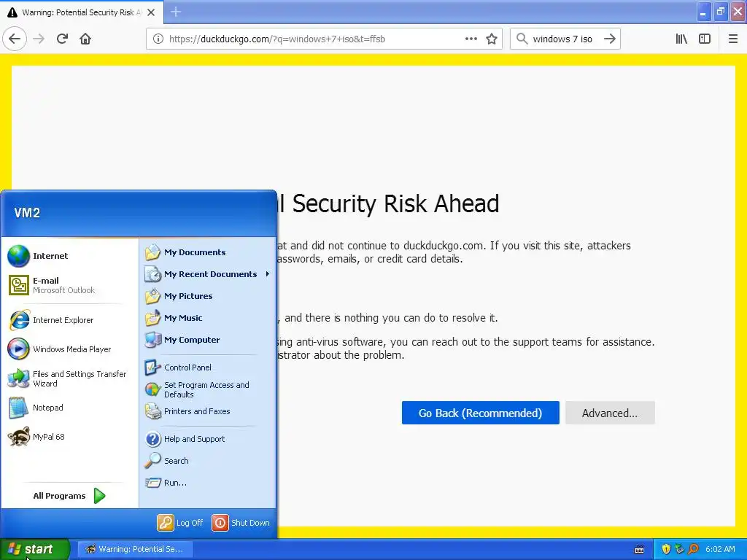This screenshot has height=560, width=747.
Task: Launch E-mail Microsoft Outlook
Action: [x=70, y=285]
